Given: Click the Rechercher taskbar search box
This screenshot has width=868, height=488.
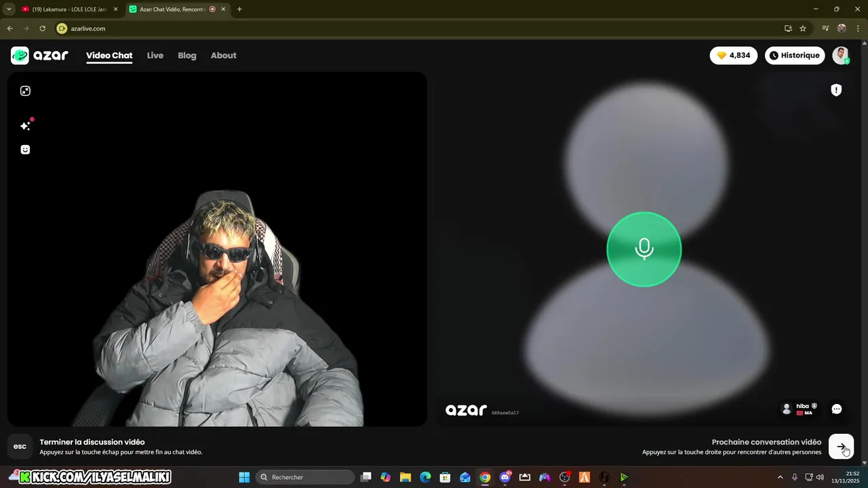Looking at the screenshot, I should click(304, 477).
